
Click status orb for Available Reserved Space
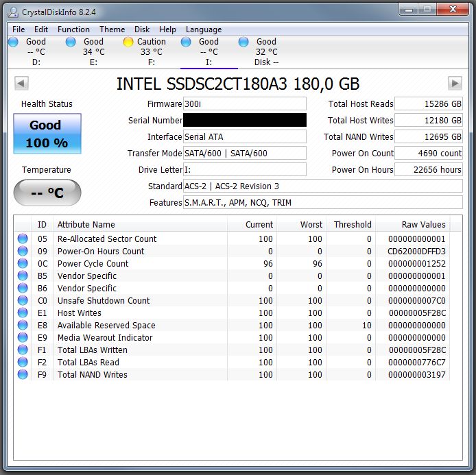(x=23, y=325)
